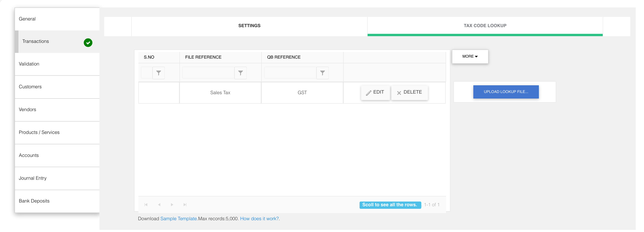The height and width of the screenshot is (232, 644).
Task: Apply the S.NO column filter
Action: click(x=159, y=73)
